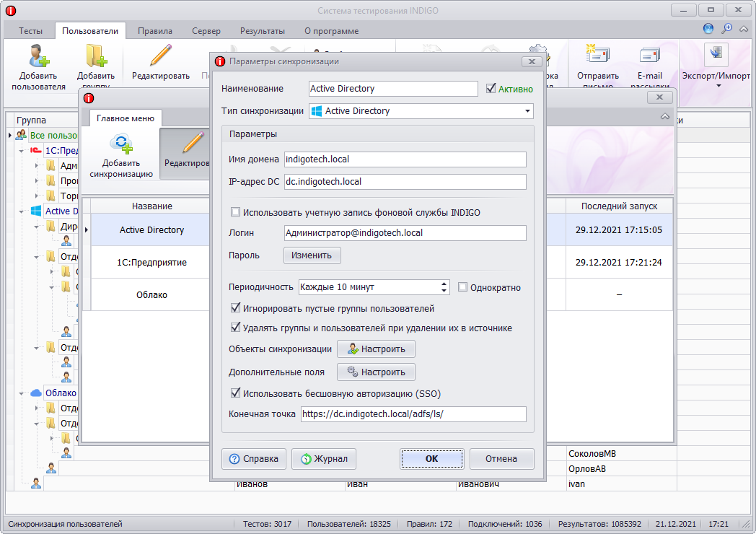Click Настроить for Дополнительные поля

point(376,372)
